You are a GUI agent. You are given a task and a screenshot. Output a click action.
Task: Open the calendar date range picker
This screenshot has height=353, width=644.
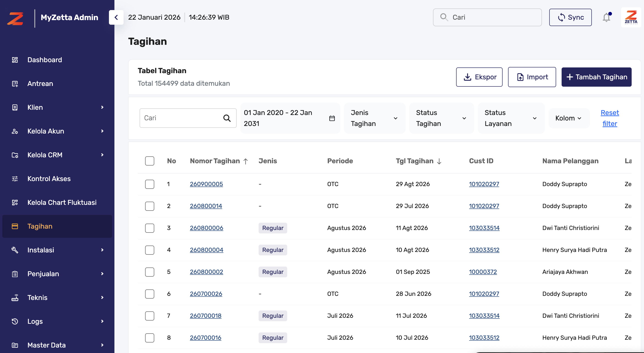coord(332,118)
